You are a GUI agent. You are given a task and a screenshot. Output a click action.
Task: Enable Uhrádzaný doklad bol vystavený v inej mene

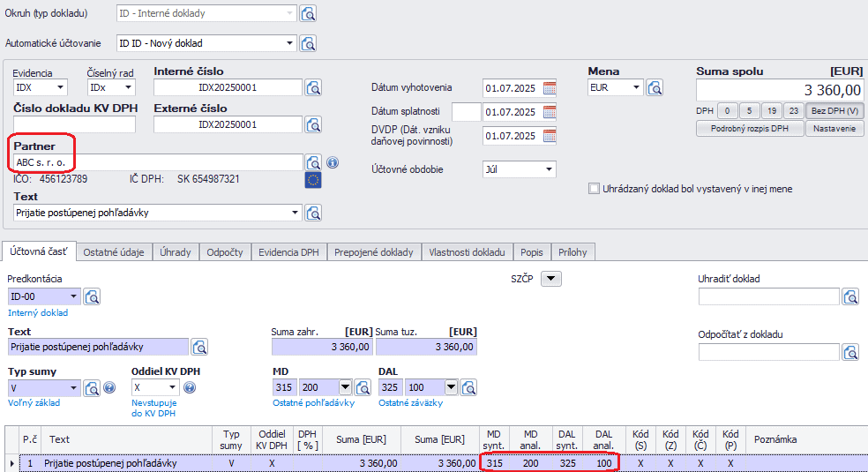tap(594, 189)
